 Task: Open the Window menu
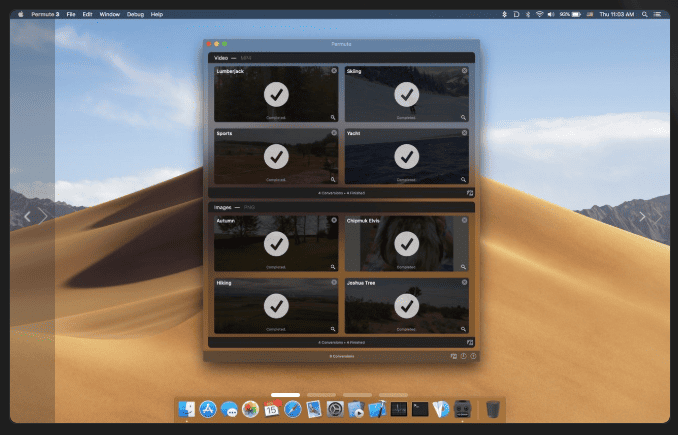coord(109,14)
